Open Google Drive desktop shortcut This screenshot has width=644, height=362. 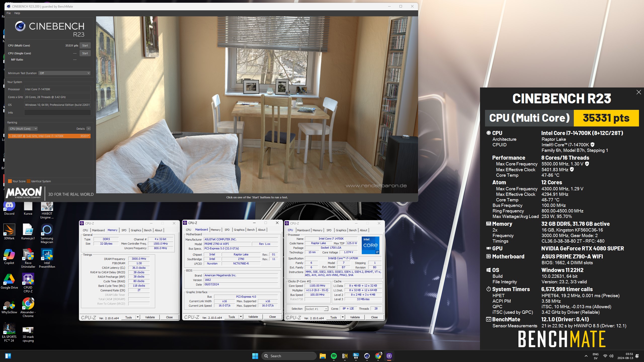9,281
